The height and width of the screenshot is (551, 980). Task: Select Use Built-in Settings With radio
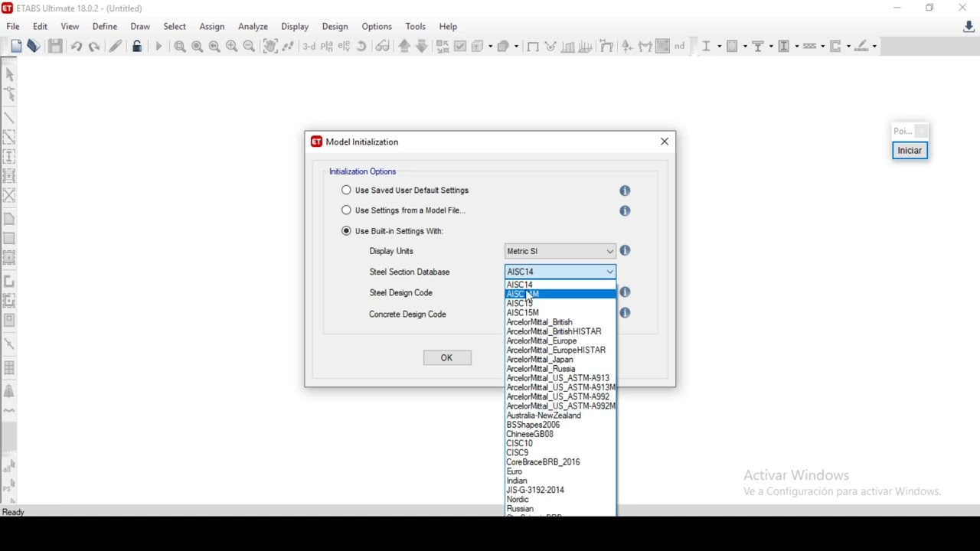347,230
